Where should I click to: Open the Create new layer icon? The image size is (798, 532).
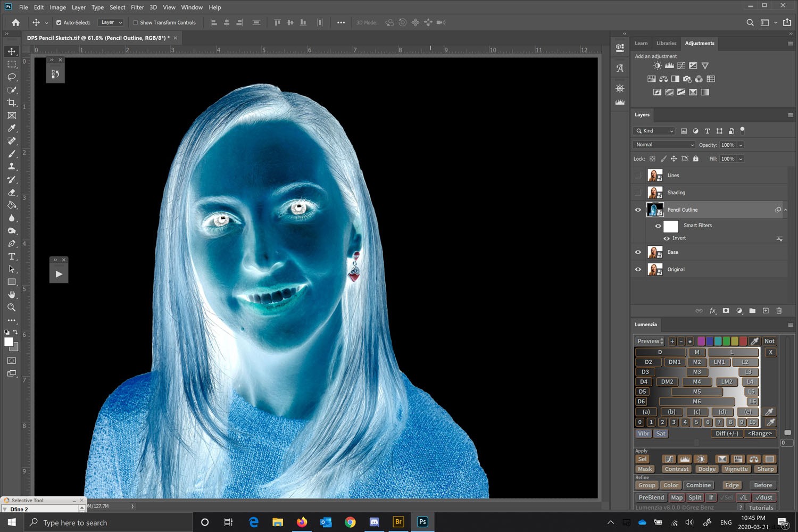coord(766,311)
